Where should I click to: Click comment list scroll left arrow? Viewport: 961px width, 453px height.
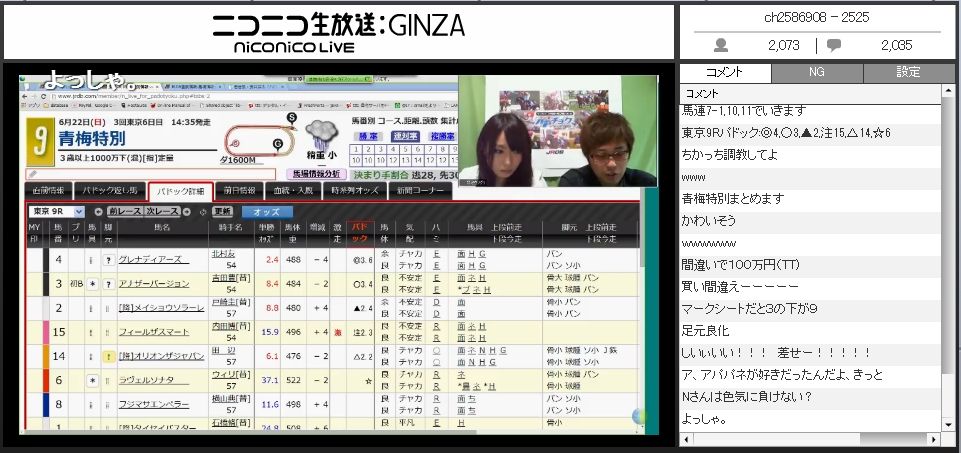686,440
